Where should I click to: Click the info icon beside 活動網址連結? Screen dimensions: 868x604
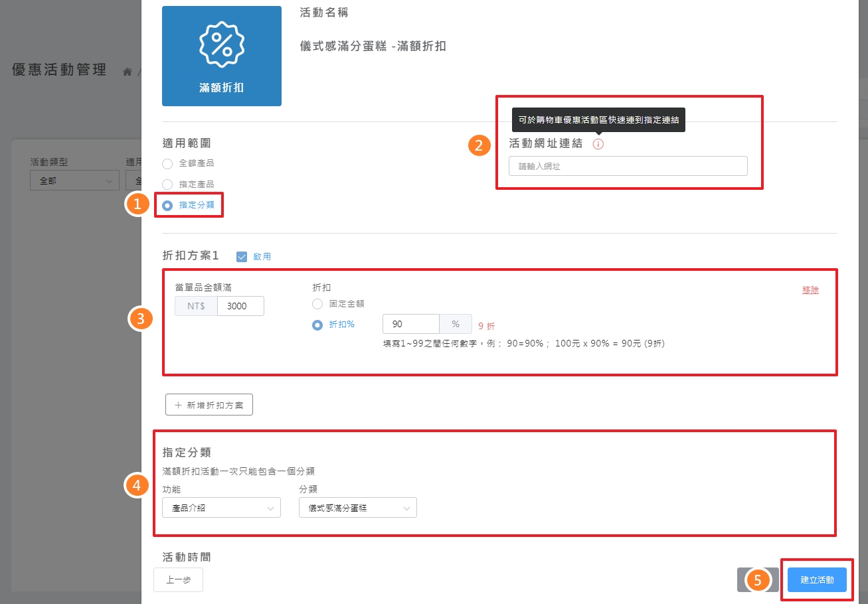click(598, 144)
